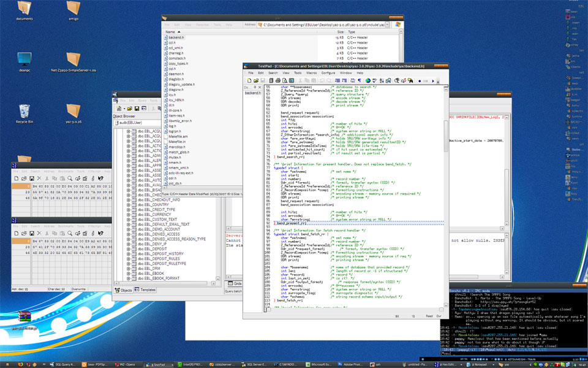Switch to Templates tab in Object Browser

(x=145, y=290)
